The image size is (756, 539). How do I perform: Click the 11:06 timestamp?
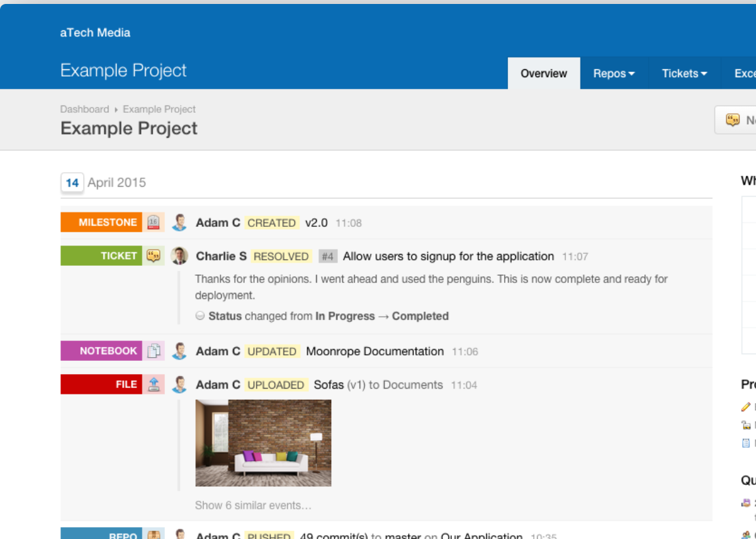click(465, 352)
